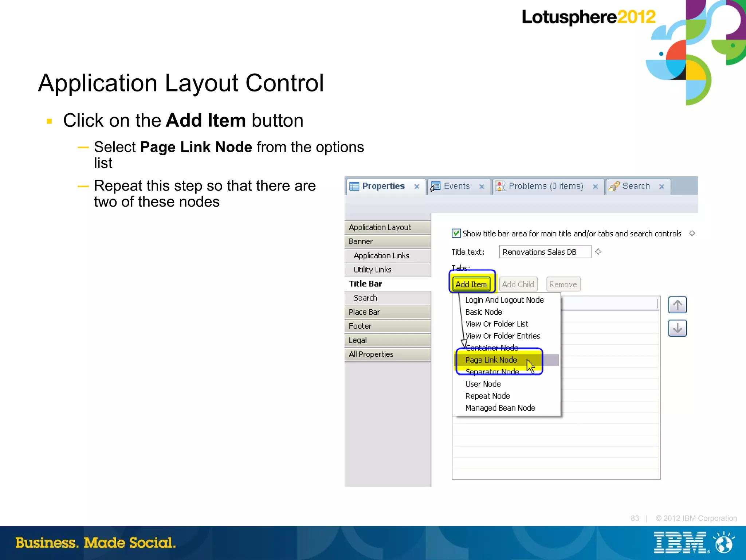Click the Search tab icon
Image resolution: width=746 pixels, height=560 pixels.
614,187
